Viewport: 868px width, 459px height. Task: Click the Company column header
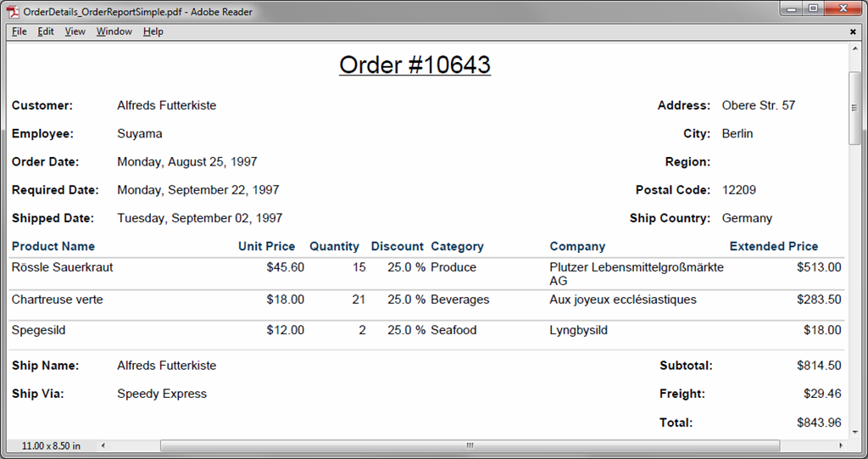coord(577,246)
